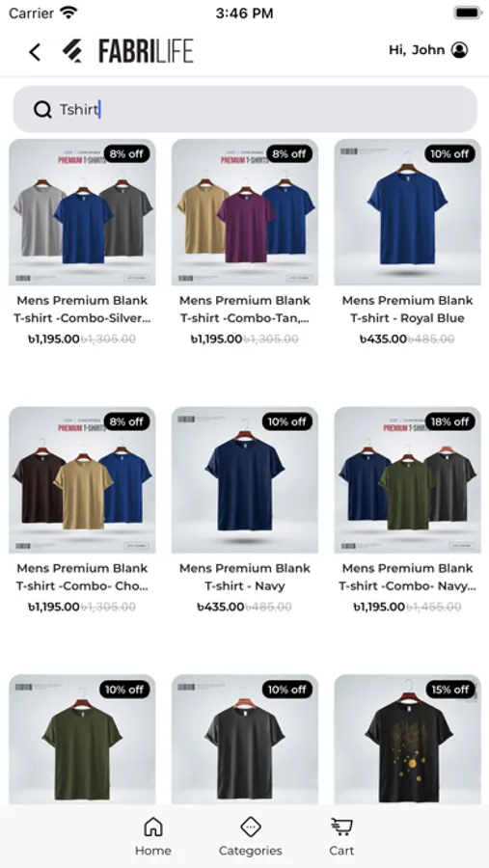Click the Fabrilife logo

coord(127,51)
